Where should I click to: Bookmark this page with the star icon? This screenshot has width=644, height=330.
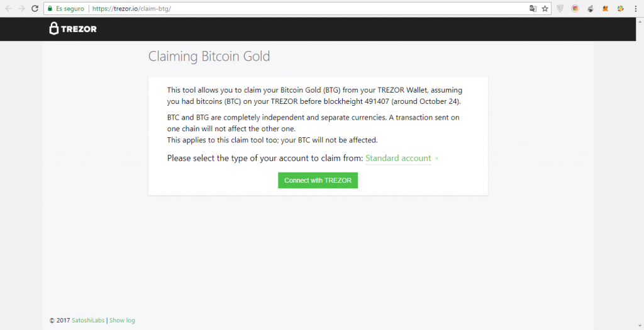[545, 8]
